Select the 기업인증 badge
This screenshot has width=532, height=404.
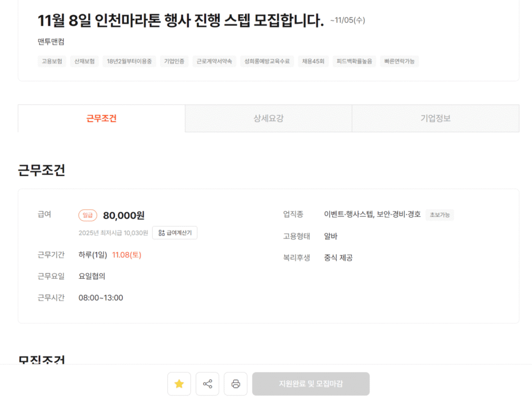pos(174,61)
